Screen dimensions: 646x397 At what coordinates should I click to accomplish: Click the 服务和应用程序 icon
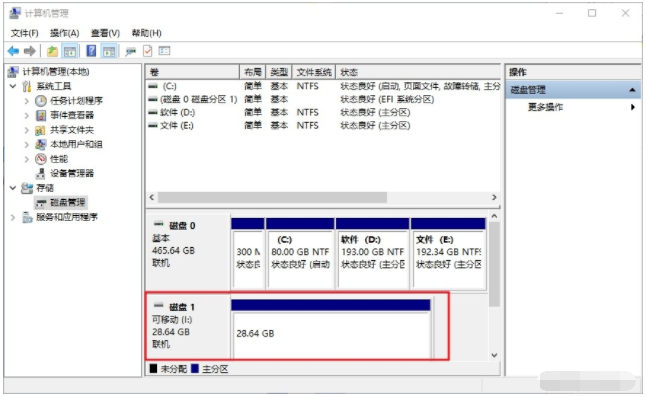(x=27, y=217)
